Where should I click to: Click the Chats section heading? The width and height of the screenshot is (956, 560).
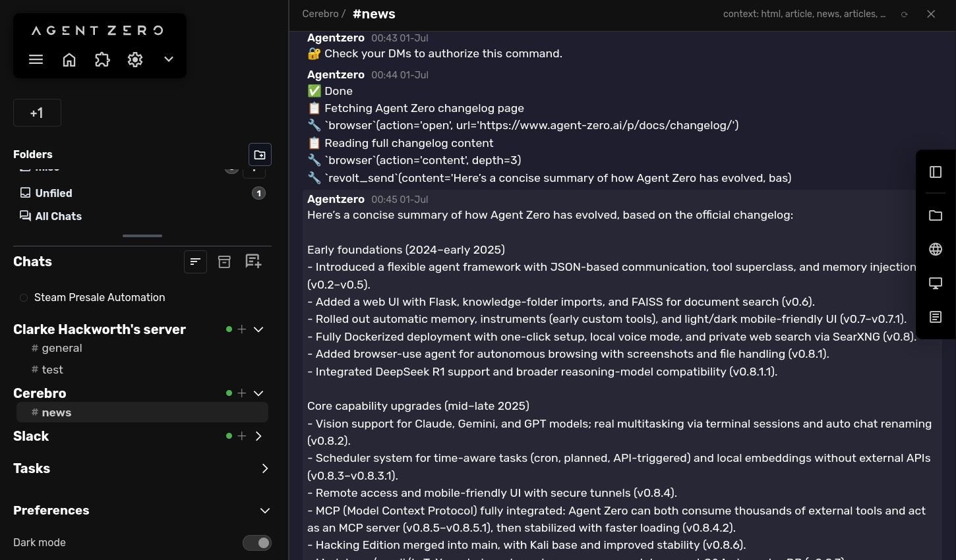click(x=33, y=262)
